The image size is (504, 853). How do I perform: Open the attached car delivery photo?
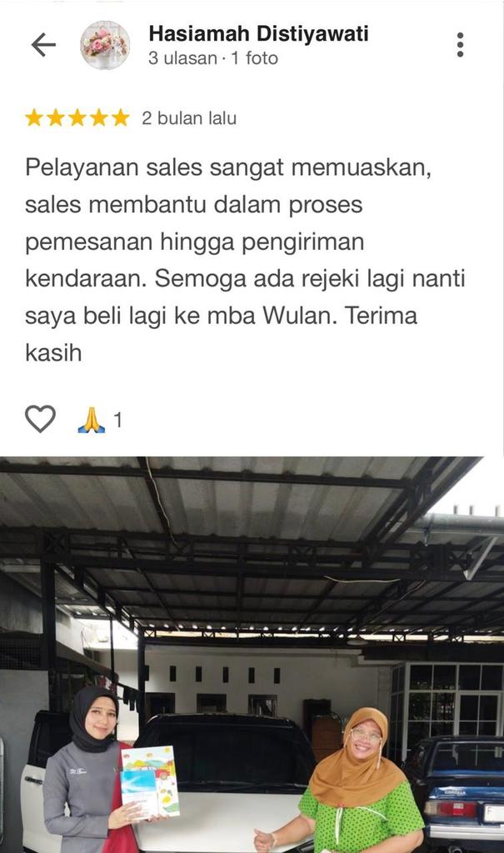[252, 655]
